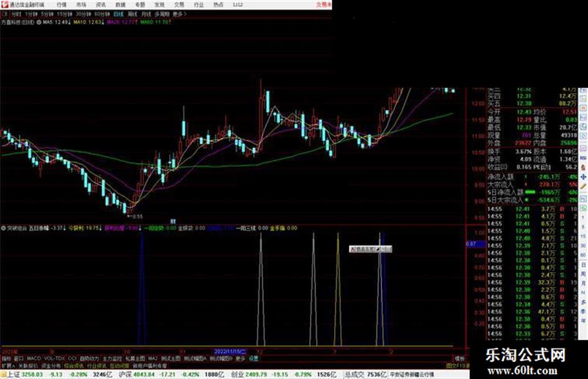588x379 pixels.
Task: Click the 周 period shortcut in right sidebar
Action: (x=583, y=274)
